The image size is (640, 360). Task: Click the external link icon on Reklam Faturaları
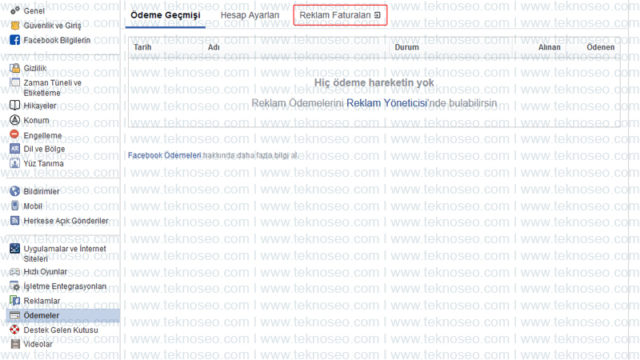tap(378, 15)
